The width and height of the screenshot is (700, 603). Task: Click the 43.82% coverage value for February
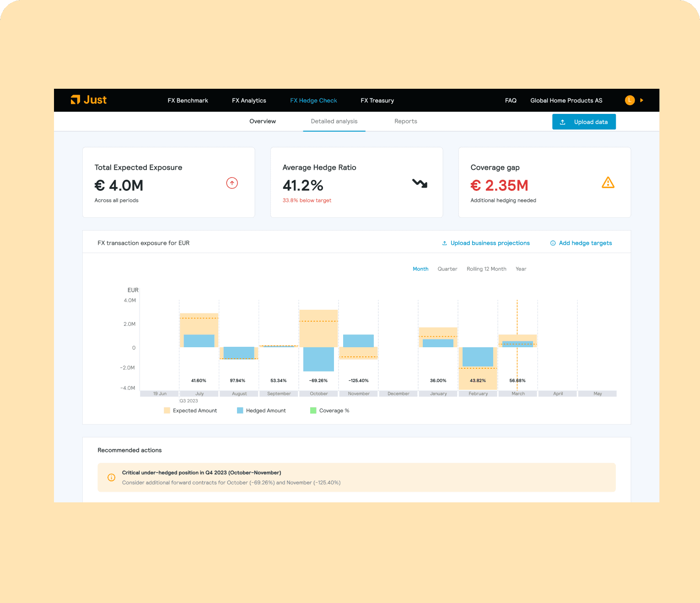(478, 381)
